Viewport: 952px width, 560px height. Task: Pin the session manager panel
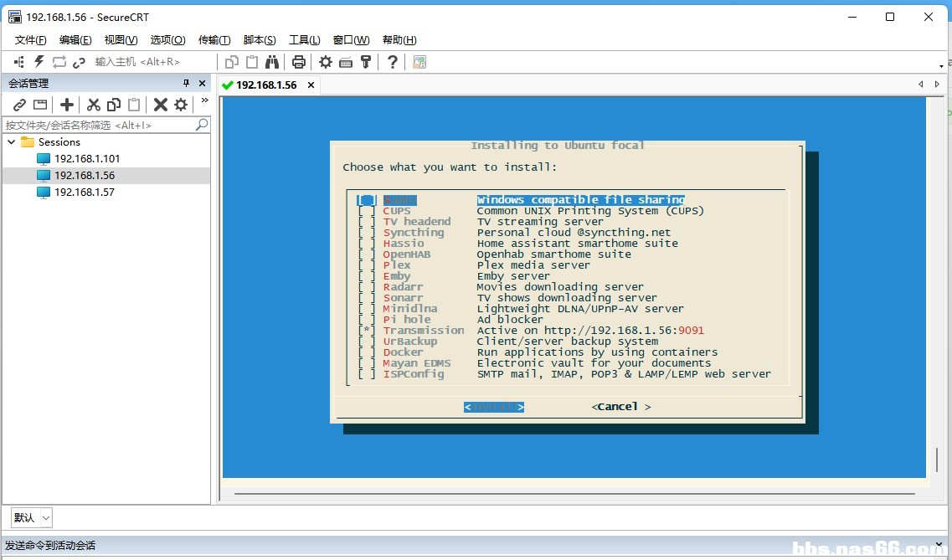click(x=186, y=83)
